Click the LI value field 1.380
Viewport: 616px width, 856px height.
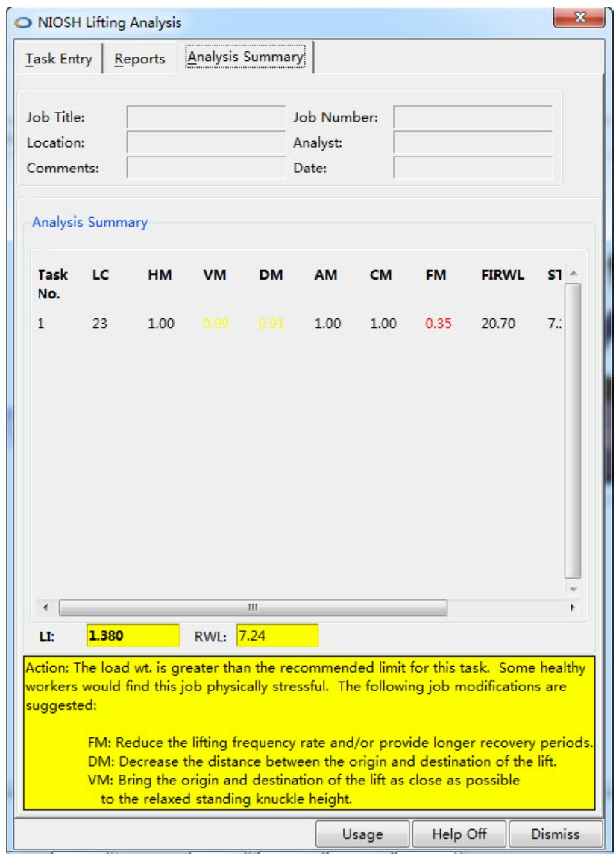(x=133, y=635)
